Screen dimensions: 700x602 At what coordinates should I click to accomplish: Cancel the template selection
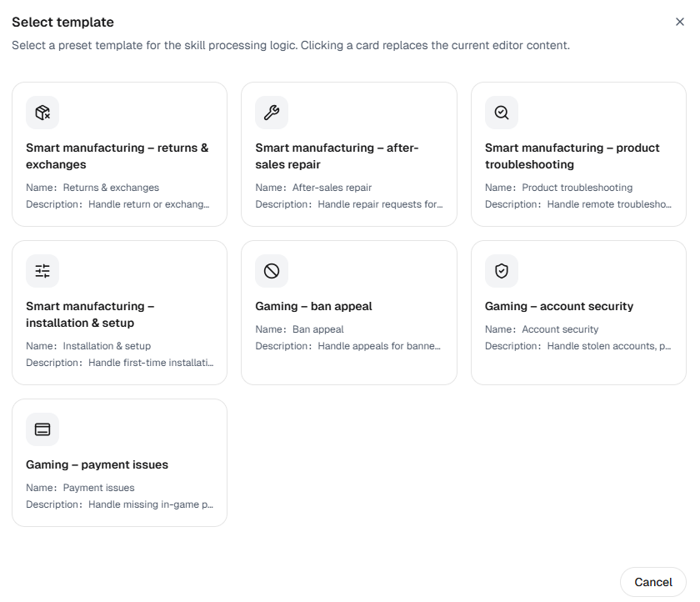653,582
